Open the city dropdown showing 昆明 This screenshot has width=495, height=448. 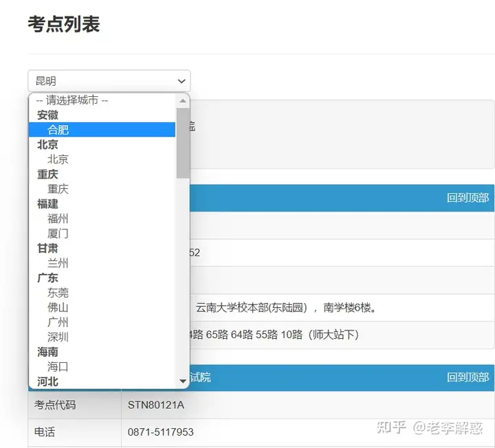(109, 81)
